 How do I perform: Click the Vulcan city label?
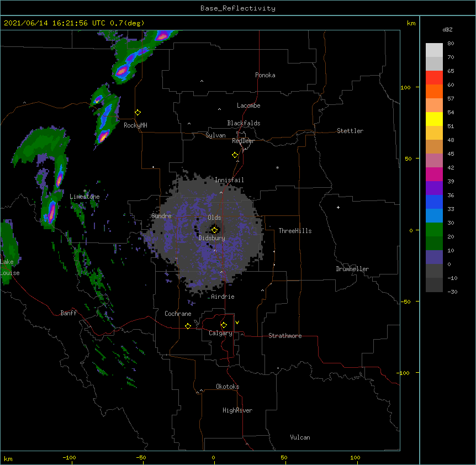coord(300,437)
